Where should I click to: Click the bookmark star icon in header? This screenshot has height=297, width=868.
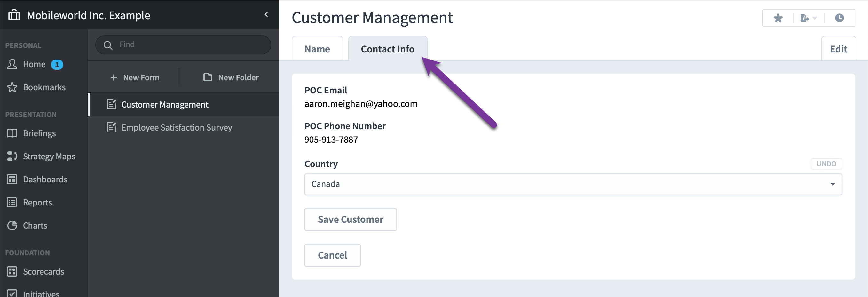[778, 18]
